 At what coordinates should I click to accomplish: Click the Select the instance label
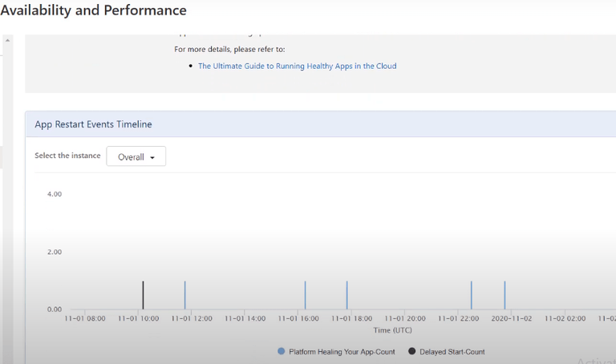click(x=67, y=156)
